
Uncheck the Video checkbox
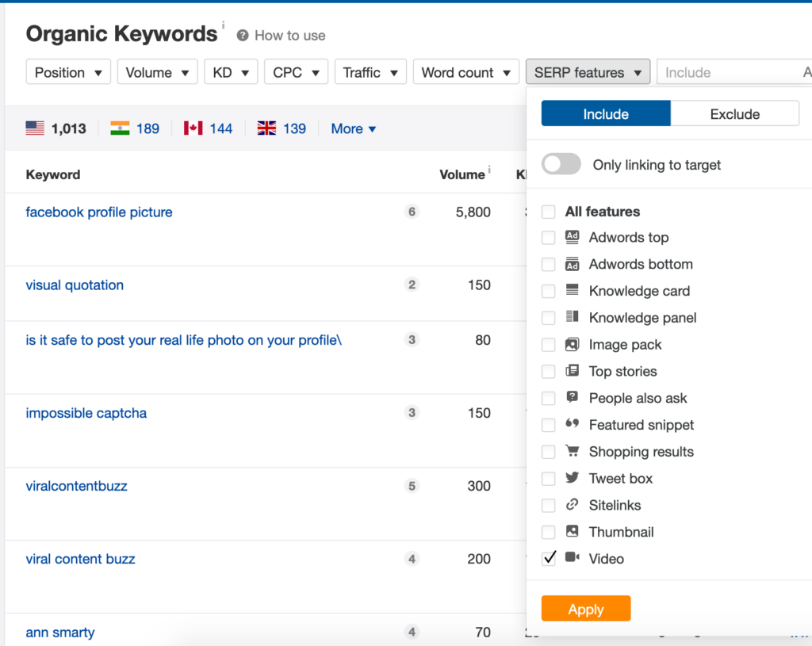[x=548, y=559]
